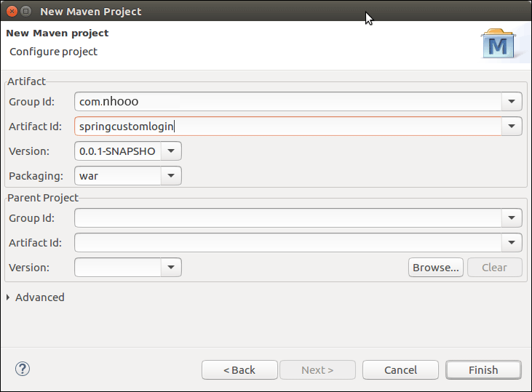Image resolution: width=532 pixels, height=392 pixels.
Task: Expand the Advanced section
Action: pos(9,297)
